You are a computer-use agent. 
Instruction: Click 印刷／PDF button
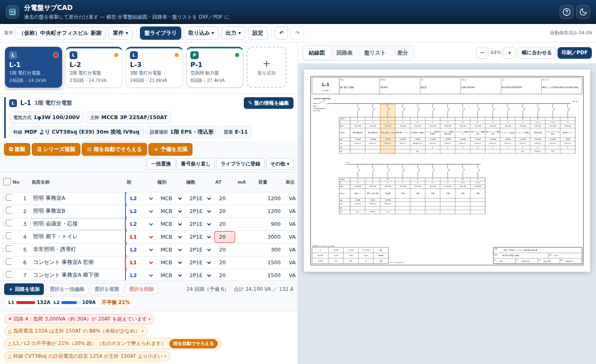coord(574,53)
